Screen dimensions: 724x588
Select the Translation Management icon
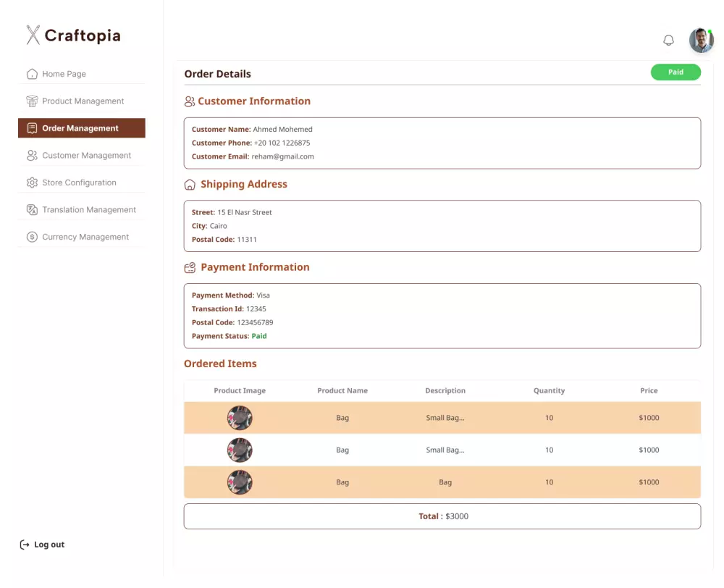[32, 209]
